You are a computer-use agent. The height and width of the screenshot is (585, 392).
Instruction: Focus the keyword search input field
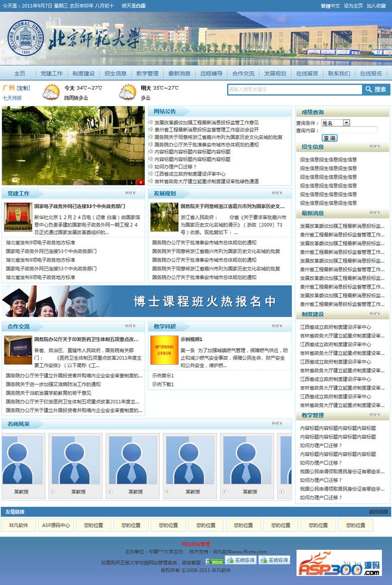click(295, 90)
